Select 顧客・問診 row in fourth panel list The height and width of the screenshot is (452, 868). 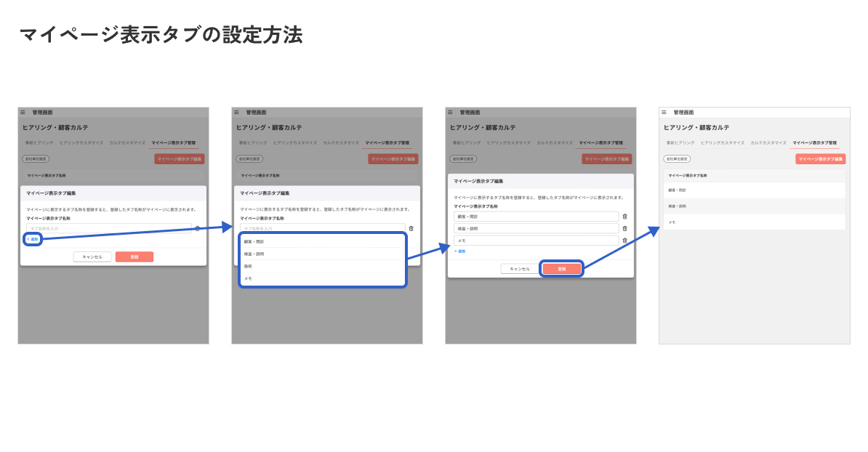pos(755,190)
